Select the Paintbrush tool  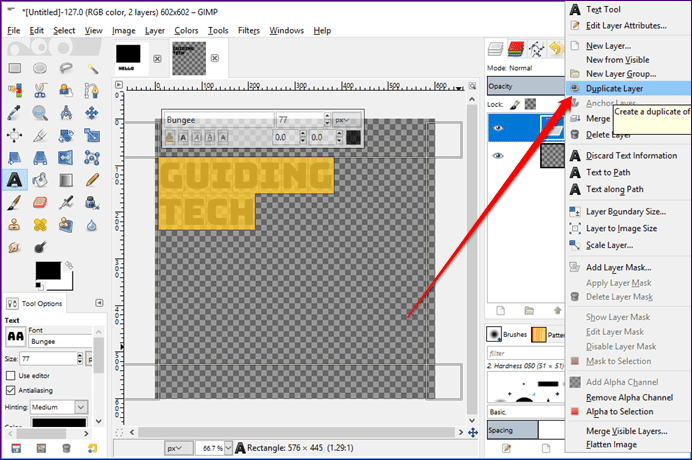coord(15,203)
